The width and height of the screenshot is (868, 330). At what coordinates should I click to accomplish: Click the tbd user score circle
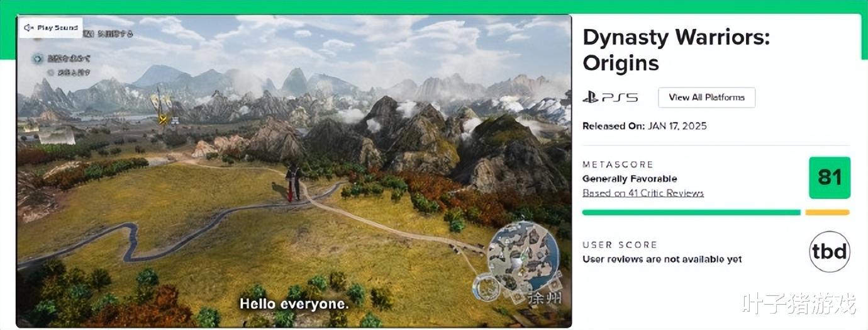click(x=830, y=251)
